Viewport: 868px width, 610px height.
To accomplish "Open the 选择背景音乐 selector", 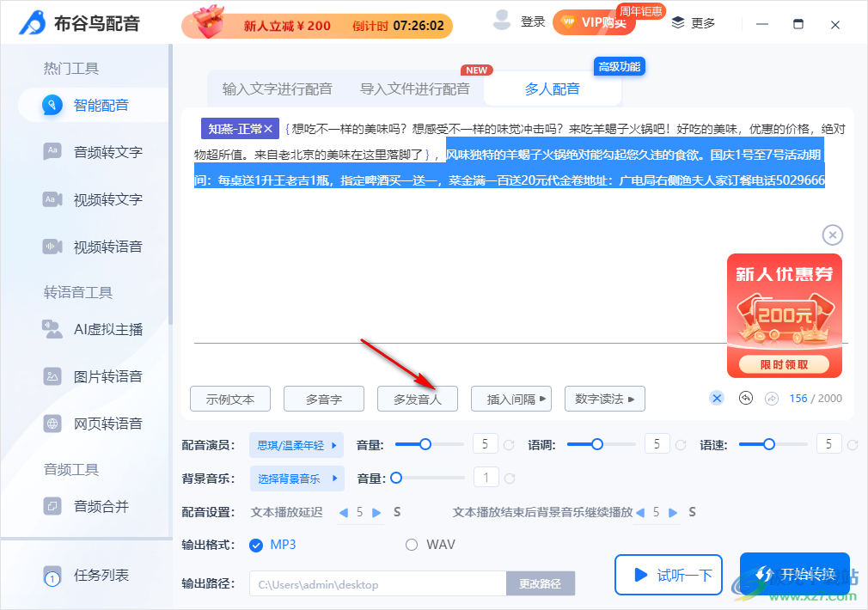I will coord(296,478).
